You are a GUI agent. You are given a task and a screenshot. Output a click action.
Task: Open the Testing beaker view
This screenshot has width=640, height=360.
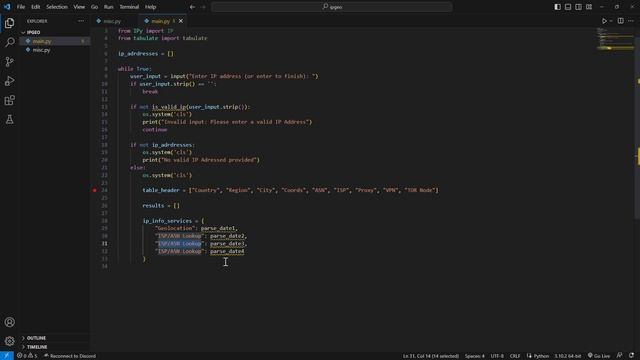tap(9, 120)
